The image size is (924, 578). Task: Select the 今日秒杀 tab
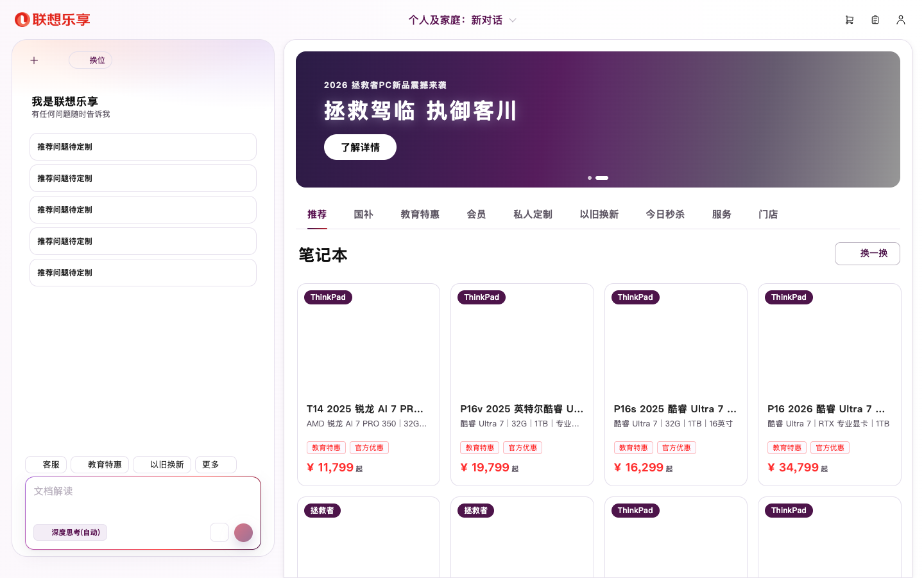click(665, 215)
